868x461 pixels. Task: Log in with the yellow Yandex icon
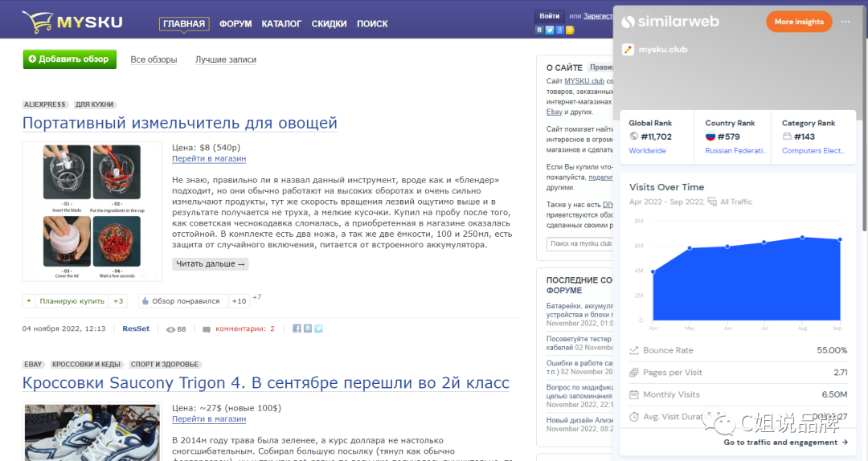point(570,30)
